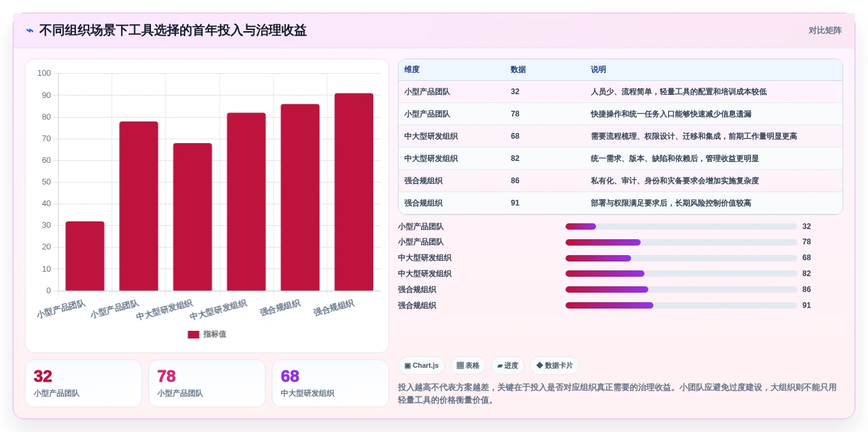Toggle the 指标值 legend swatch
Screen dimensions: 868x432
[194, 335]
